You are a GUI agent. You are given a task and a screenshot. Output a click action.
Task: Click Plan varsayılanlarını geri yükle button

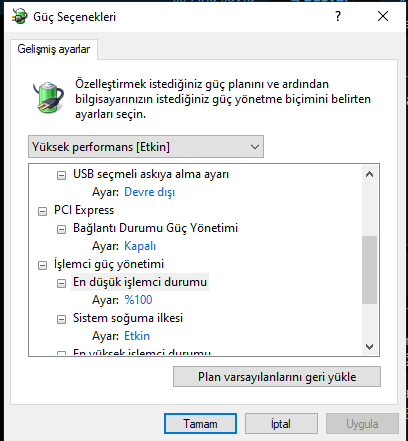point(277,377)
